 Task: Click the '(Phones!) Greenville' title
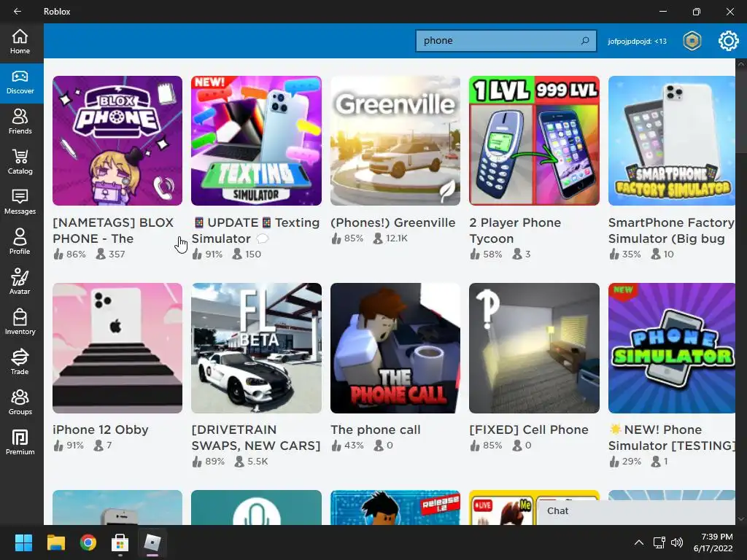coord(393,222)
